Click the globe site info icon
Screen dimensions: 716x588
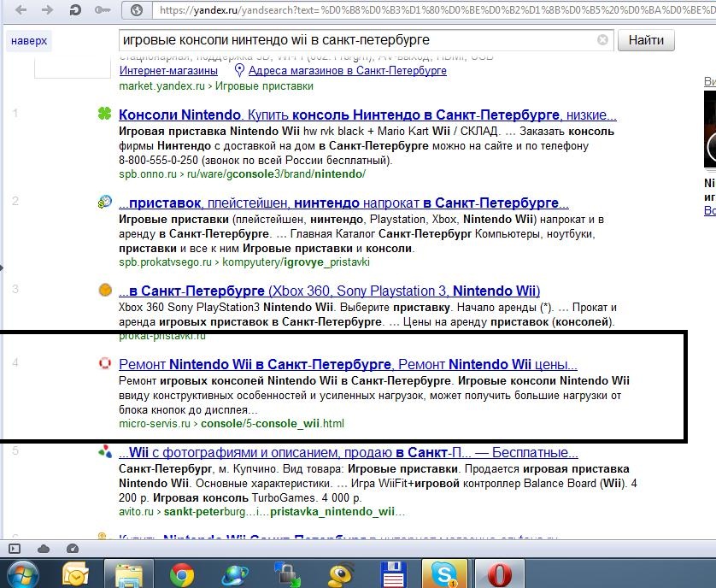(136, 10)
